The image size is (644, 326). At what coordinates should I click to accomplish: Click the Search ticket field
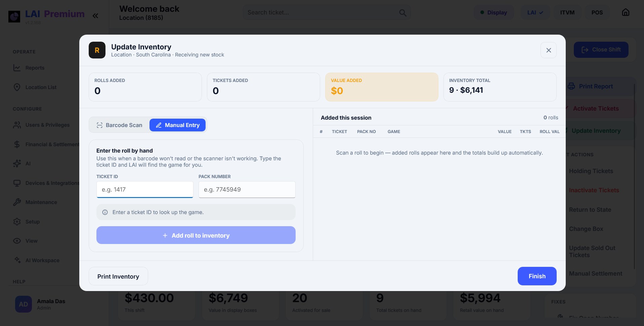(326, 12)
